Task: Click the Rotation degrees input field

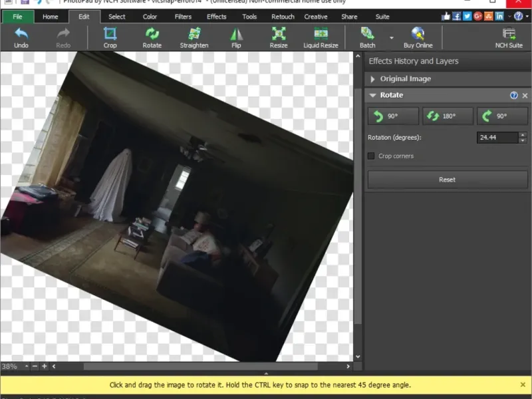Action: click(497, 138)
